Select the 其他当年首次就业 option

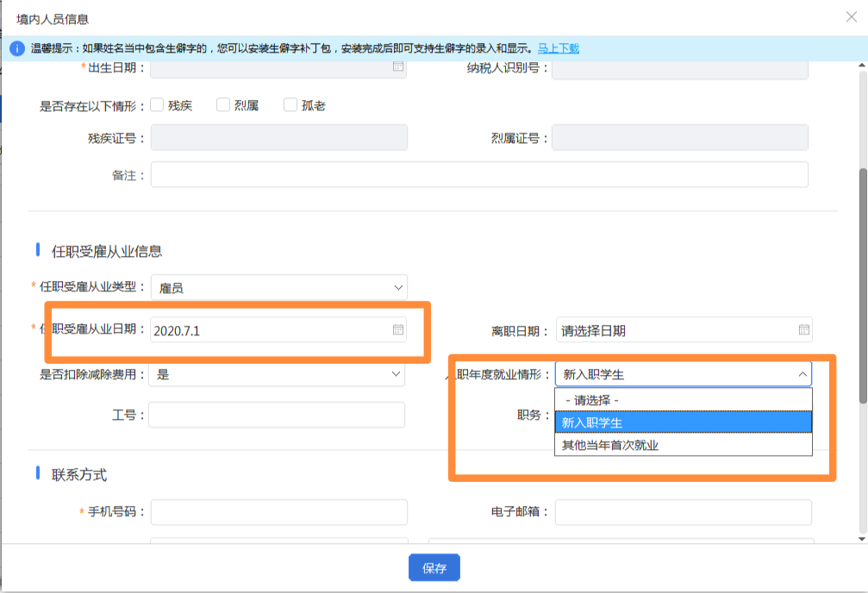pos(684,445)
